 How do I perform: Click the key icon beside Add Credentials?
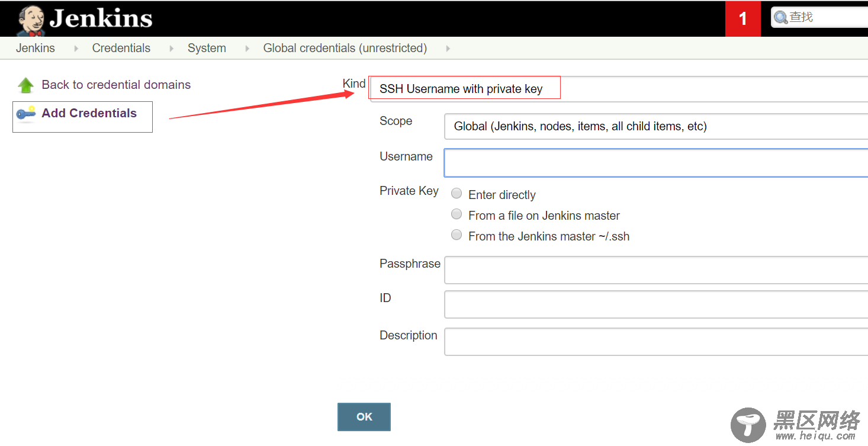[x=26, y=113]
